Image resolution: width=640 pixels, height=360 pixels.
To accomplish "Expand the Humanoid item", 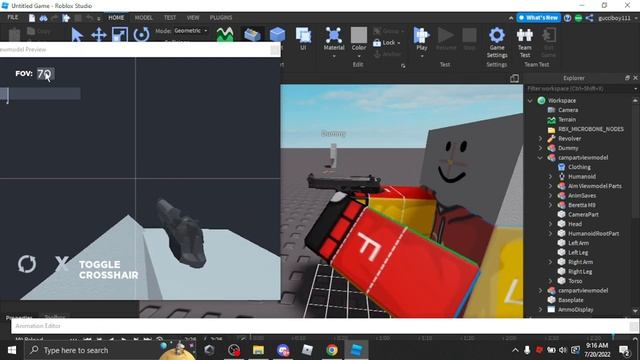I will [x=551, y=177].
